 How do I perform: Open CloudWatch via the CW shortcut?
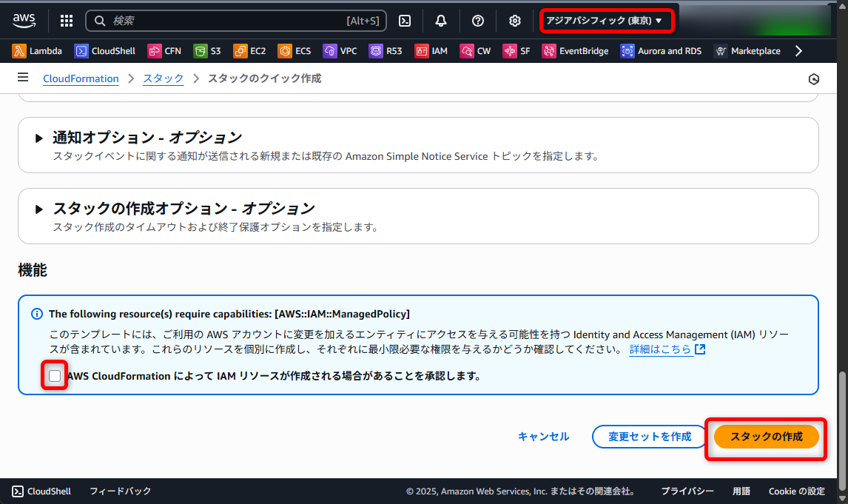476,50
